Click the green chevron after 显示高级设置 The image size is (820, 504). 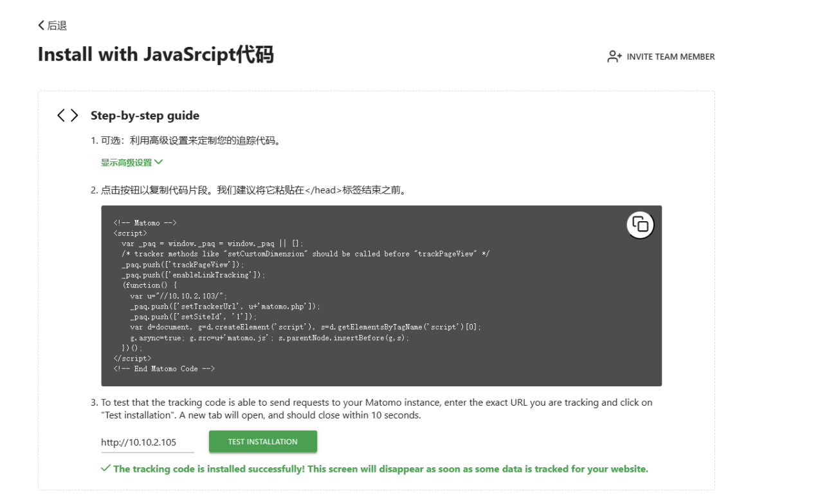(x=159, y=163)
